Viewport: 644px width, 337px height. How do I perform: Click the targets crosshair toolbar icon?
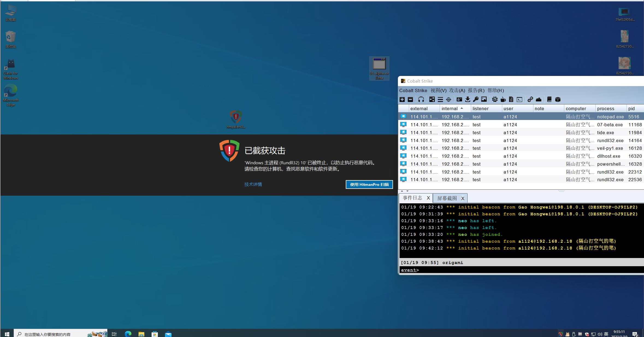pos(448,99)
